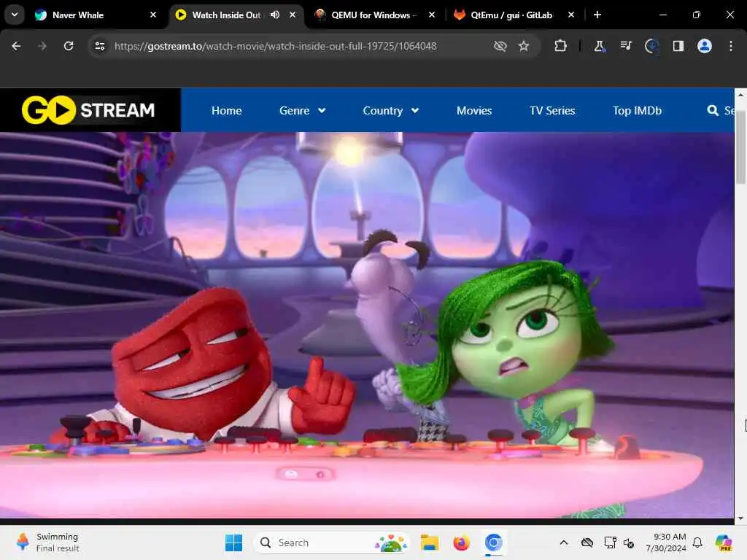
Task: Open the Copilot preview icon
Action: [724, 542]
